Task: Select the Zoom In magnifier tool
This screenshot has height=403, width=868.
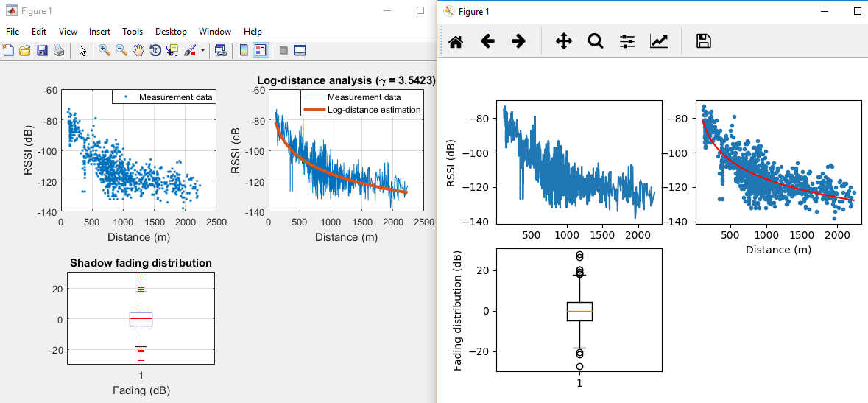Action: (x=104, y=50)
